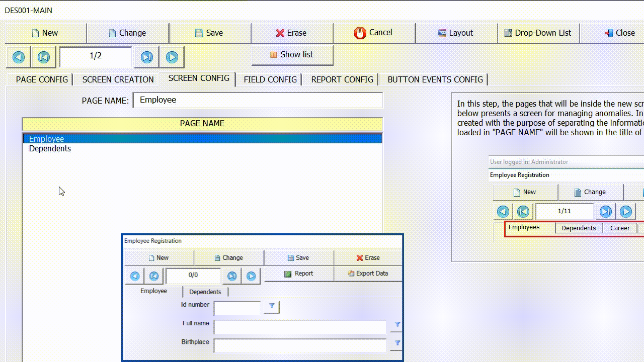
Task: Open the Dependents tab in the preview window
Action: (x=205, y=292)
